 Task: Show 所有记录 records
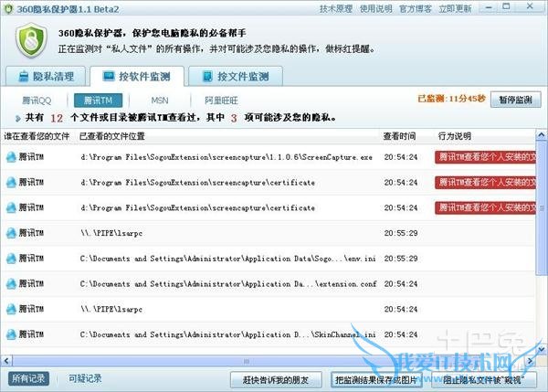[28, 378]
